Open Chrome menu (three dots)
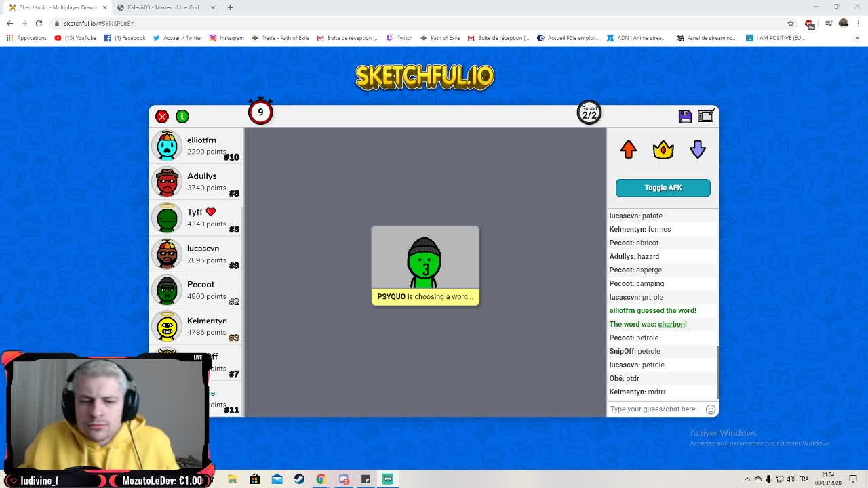The height and width of the screenshot is (488, 868). [x=859, y=23]
